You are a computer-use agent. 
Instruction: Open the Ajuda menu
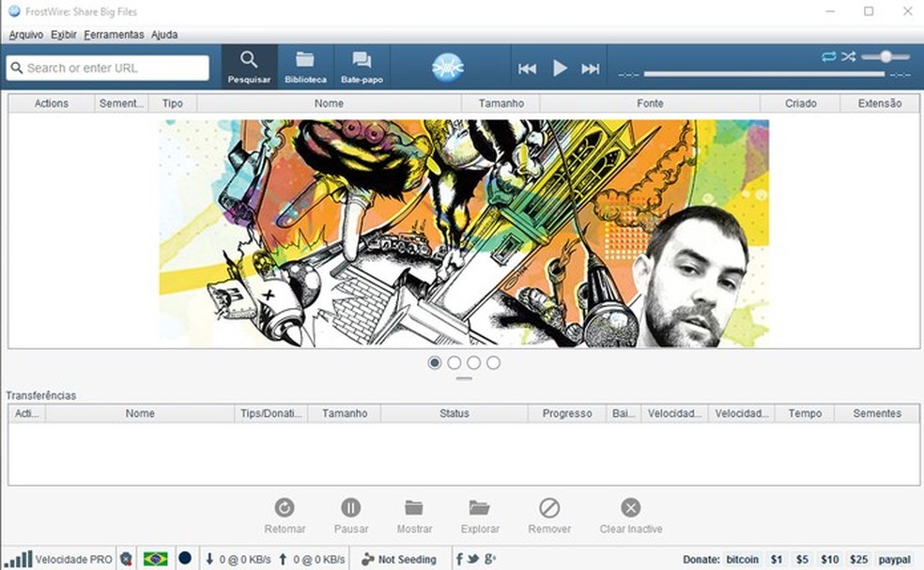point(164,35)
